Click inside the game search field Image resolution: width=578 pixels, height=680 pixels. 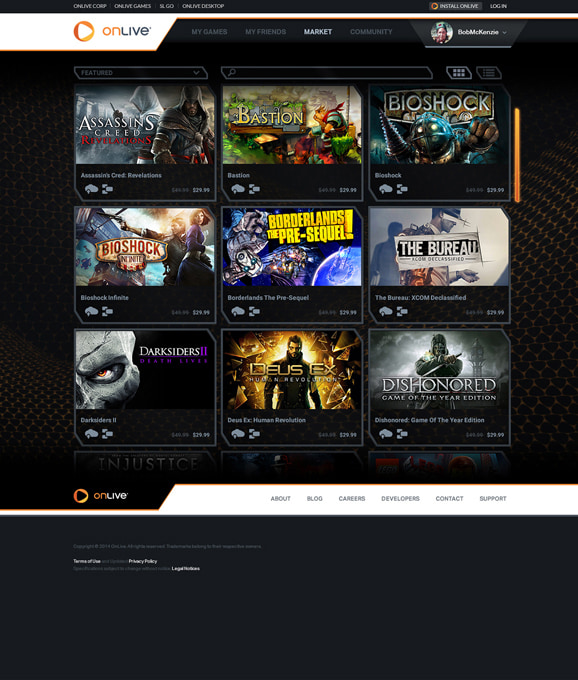(x=327, y=73)
